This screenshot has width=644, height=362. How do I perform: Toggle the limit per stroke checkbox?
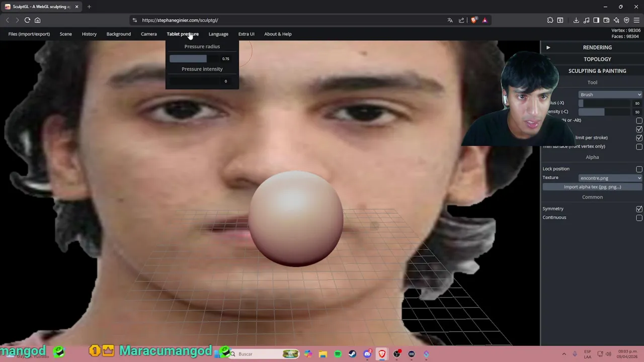(639, 138)
